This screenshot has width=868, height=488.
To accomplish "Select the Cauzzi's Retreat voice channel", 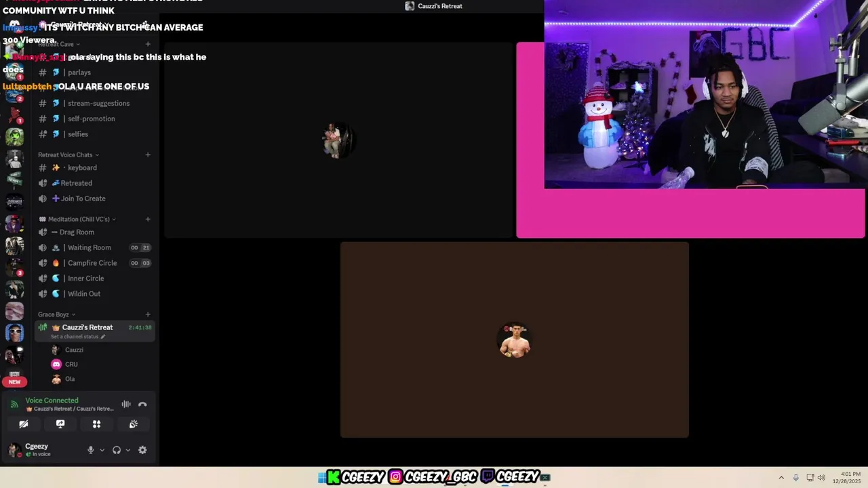I will (x=95, y=331).
